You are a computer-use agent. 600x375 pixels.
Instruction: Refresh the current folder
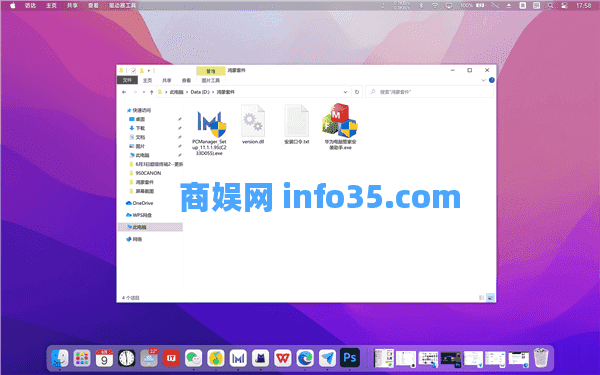click(x=357, y=92)
